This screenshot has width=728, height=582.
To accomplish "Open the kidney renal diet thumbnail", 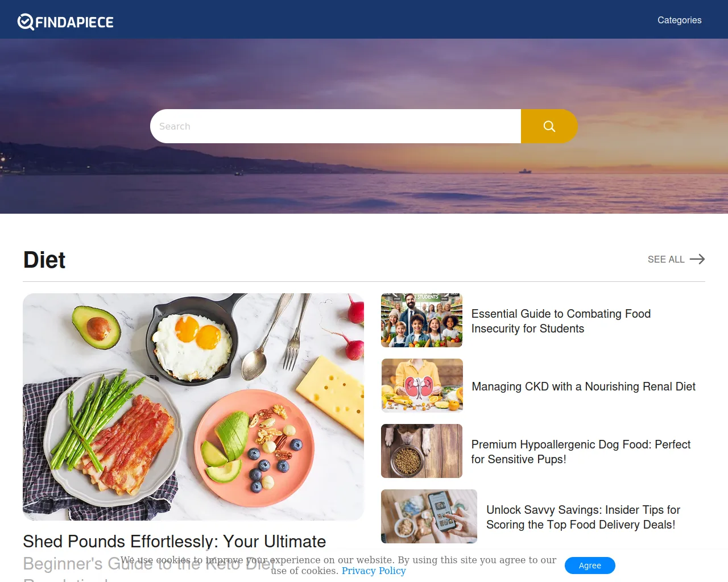I will point(422,386).
